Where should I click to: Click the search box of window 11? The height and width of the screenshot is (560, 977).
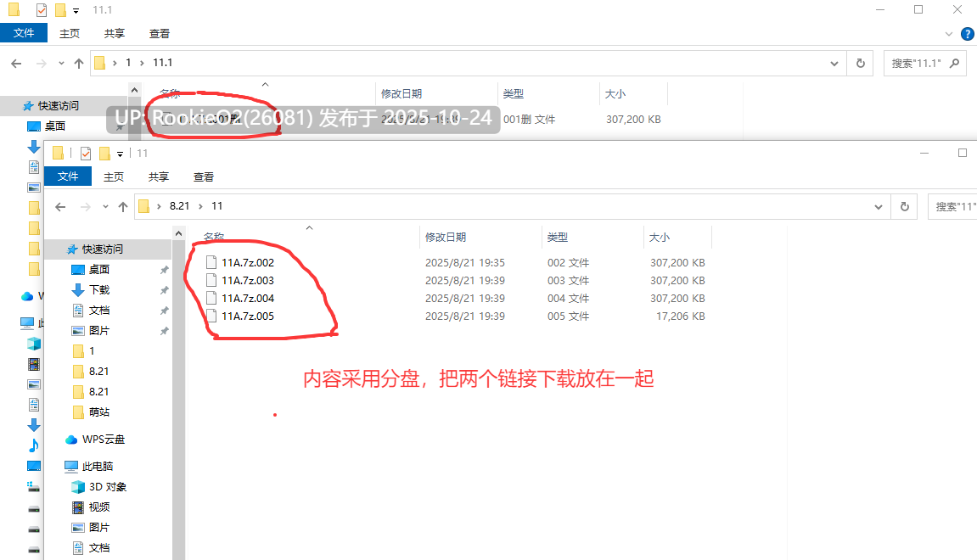[952, 207]
